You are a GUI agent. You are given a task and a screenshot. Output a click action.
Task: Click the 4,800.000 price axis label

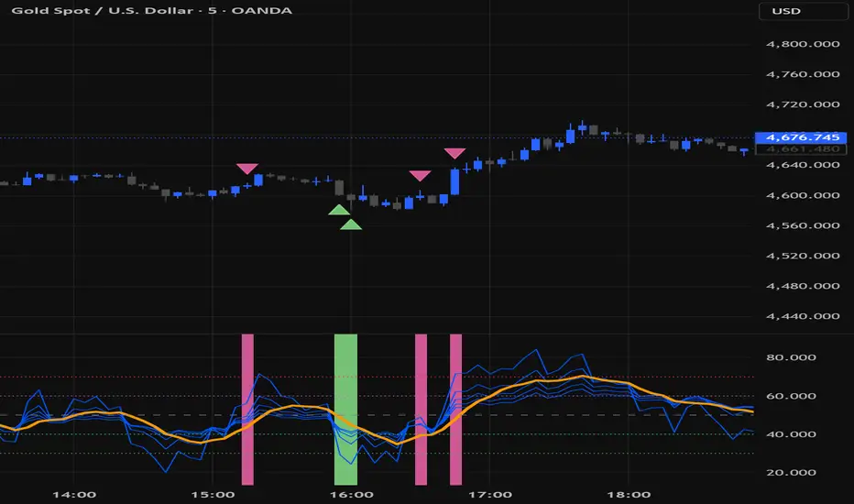pyautogui.click(x=803, y=44)
